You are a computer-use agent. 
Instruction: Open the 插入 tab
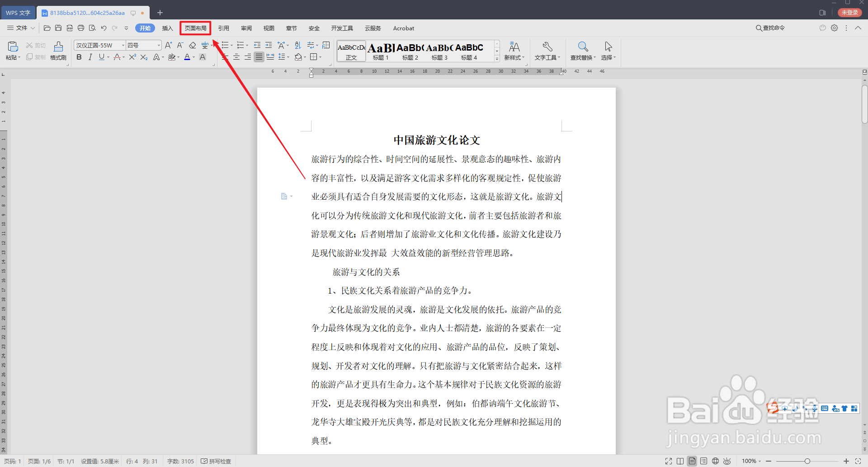(x=168, y=28)
